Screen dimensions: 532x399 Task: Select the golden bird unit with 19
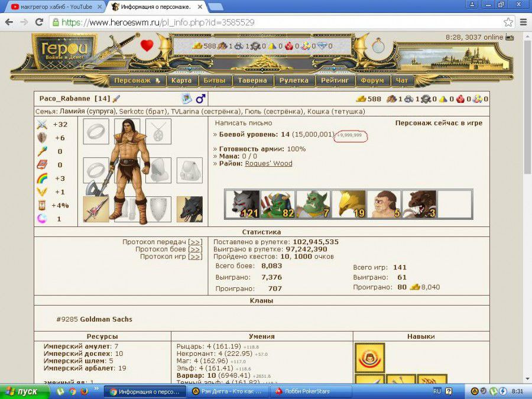coord(349,205)
